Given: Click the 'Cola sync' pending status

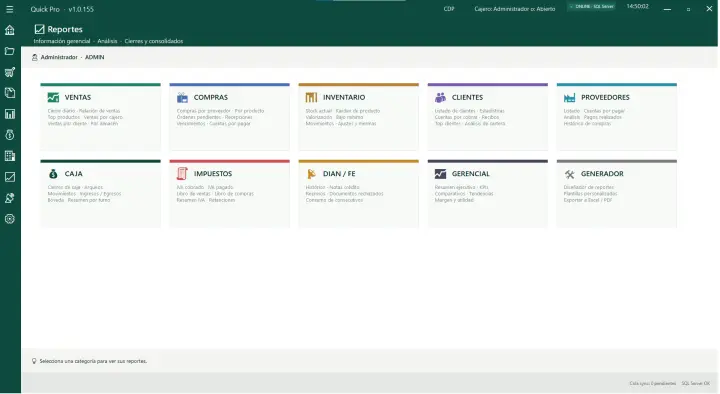Looking at the screenshot, I should pos(652,383).
